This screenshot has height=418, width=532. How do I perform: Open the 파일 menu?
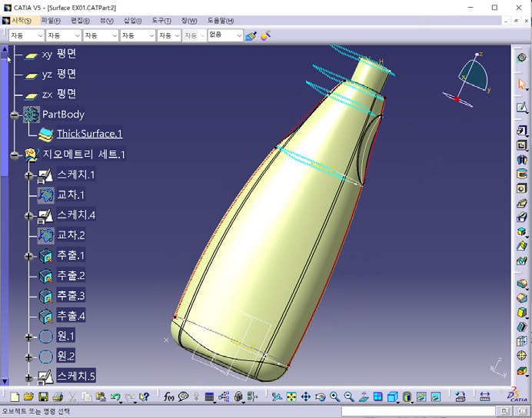(x=51, y=21)
